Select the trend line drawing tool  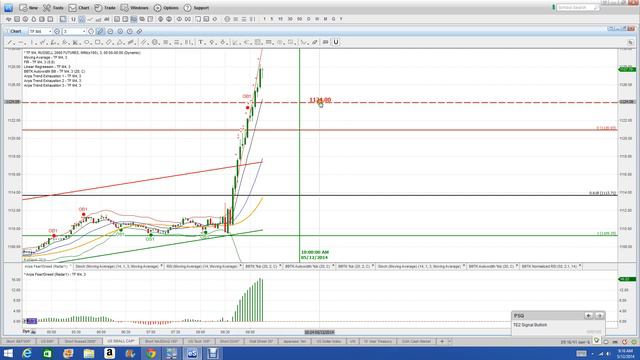coord(10,42)
